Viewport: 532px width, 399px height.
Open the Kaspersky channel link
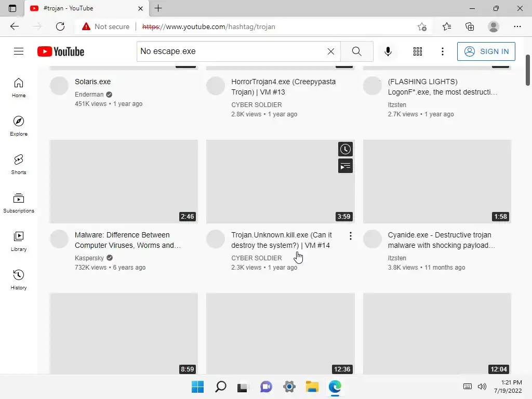pyautogui.click(x=89, y=258)
